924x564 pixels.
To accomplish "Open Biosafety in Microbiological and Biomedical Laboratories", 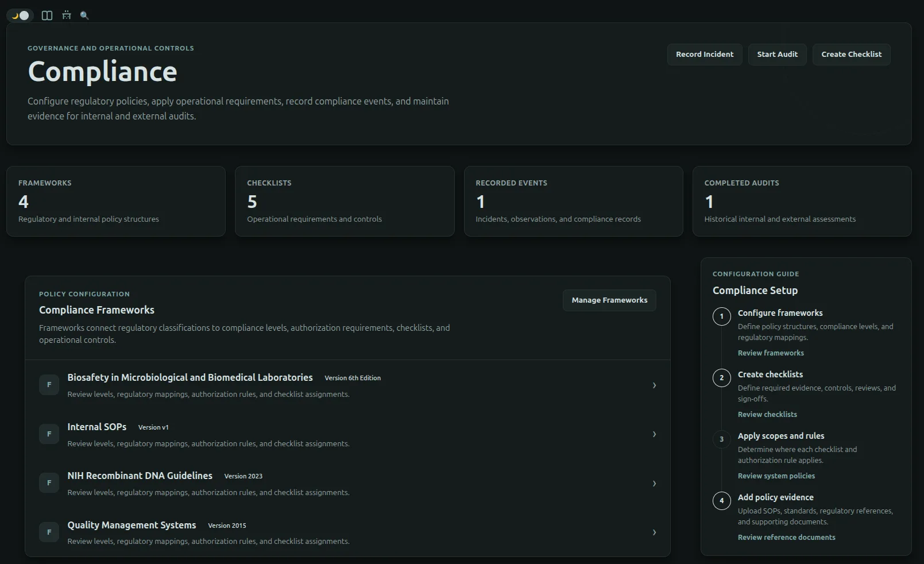I will (x=190, y=377).
